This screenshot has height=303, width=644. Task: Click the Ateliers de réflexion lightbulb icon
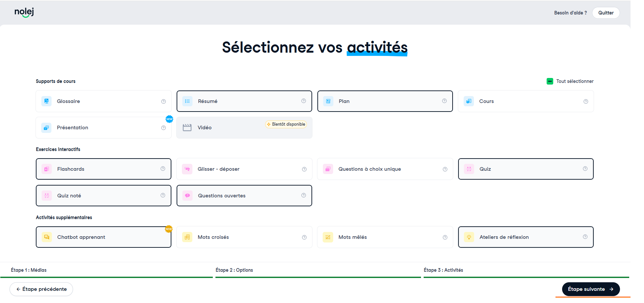tap(469, 237)
